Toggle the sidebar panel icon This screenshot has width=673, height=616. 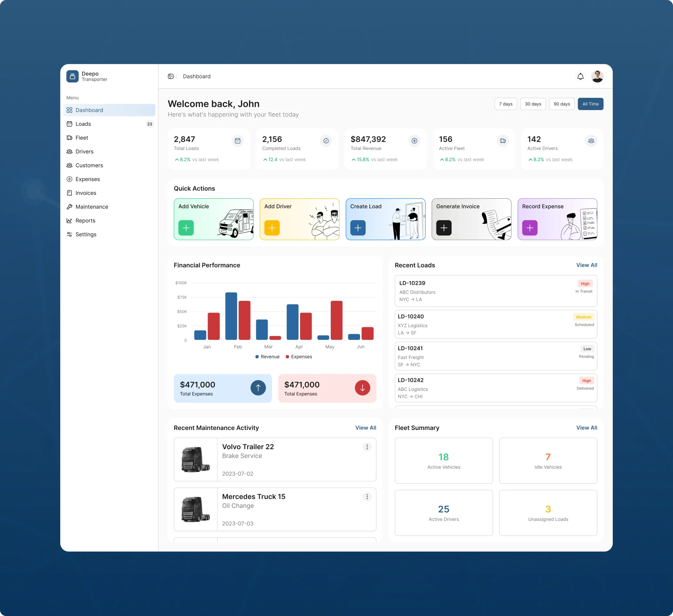tap(171, 76)
